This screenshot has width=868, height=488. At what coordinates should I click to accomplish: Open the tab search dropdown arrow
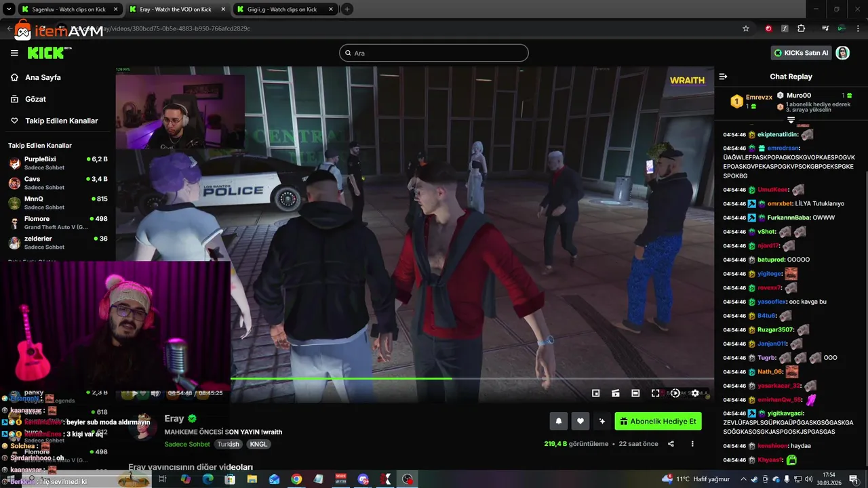tap(9, 9)
